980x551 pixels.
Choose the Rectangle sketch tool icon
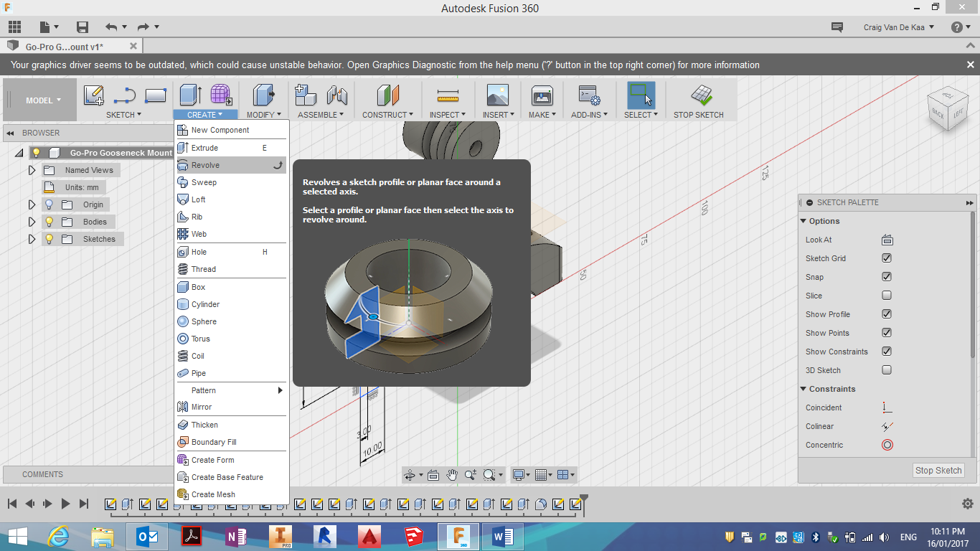tap(156, 95)
